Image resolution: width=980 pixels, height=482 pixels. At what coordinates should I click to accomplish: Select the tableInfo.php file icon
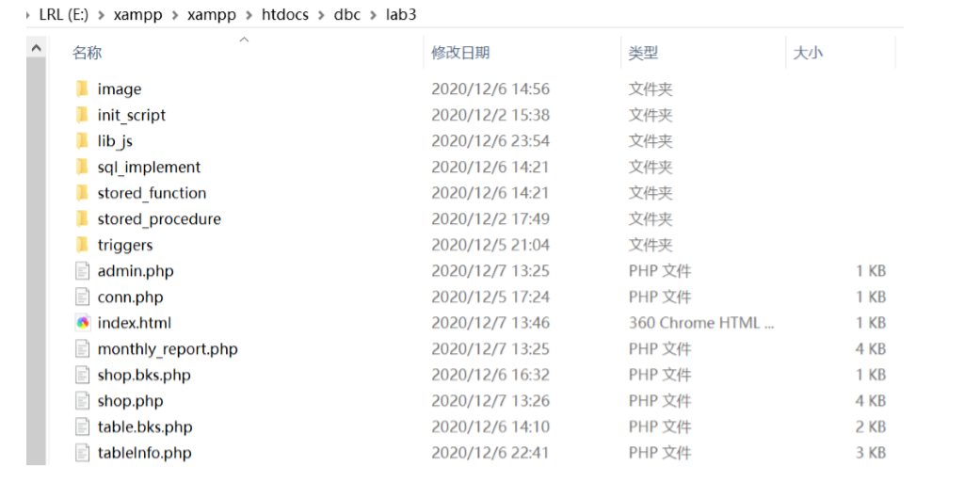click(x=83, y=453)
